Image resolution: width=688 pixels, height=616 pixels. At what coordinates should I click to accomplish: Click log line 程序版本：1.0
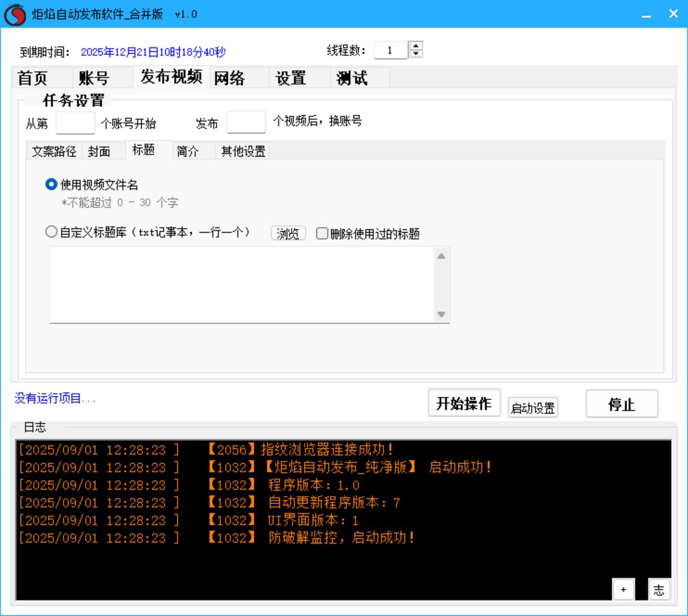tap(189, 485)
